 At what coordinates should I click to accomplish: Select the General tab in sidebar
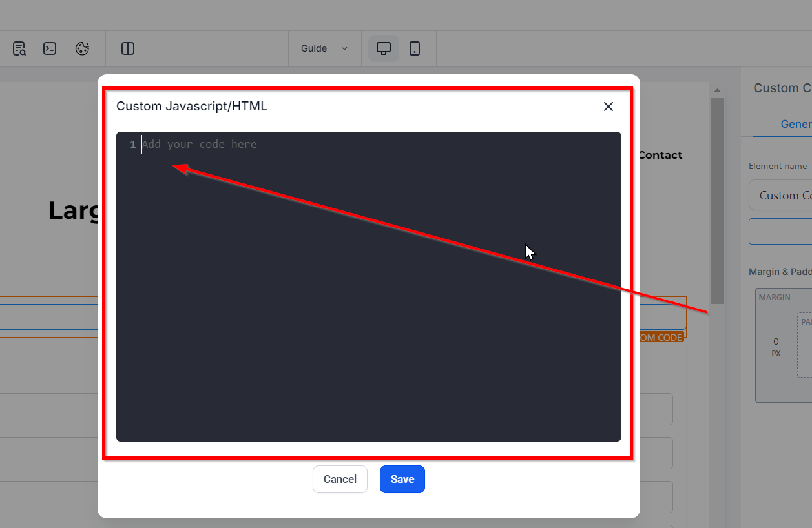pyautogui.click(x=795, y=124)
